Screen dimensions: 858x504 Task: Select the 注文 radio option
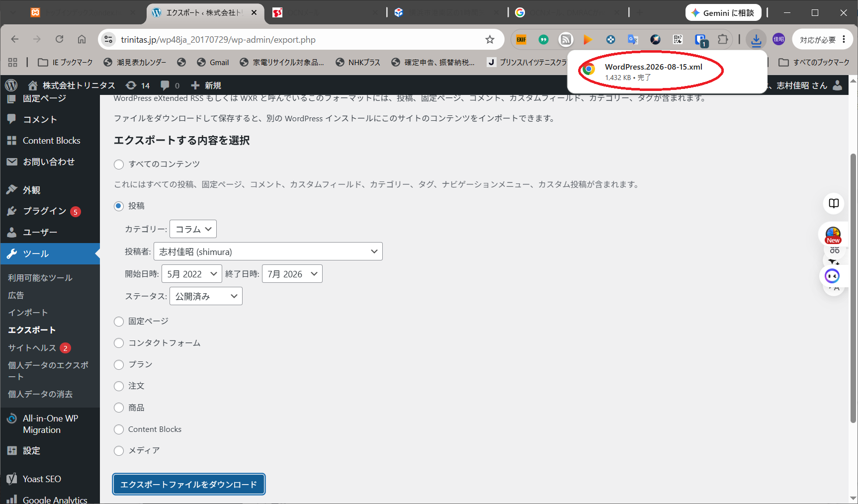(x=119, y=386)
